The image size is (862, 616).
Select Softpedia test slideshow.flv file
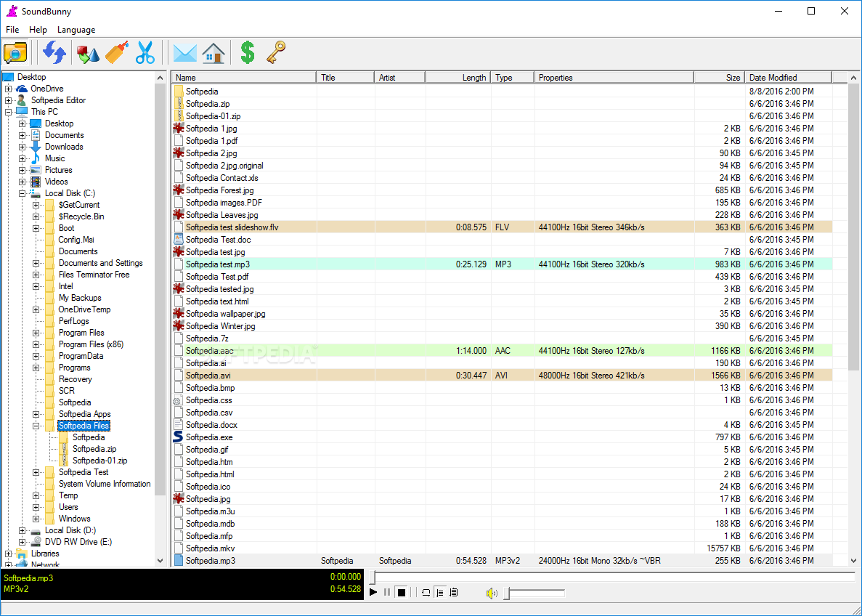coord(502,227)
